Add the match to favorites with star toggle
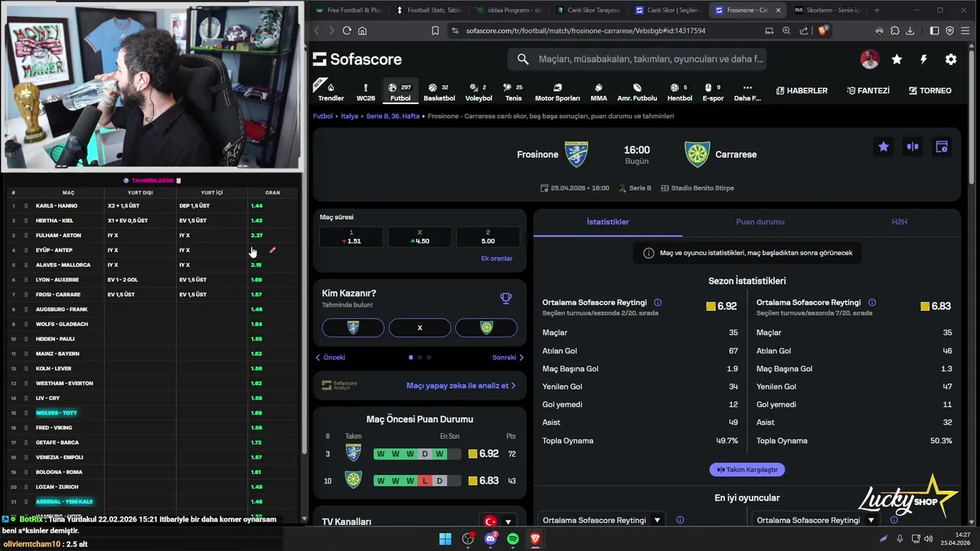980x551 pixels. click(884, 146)
